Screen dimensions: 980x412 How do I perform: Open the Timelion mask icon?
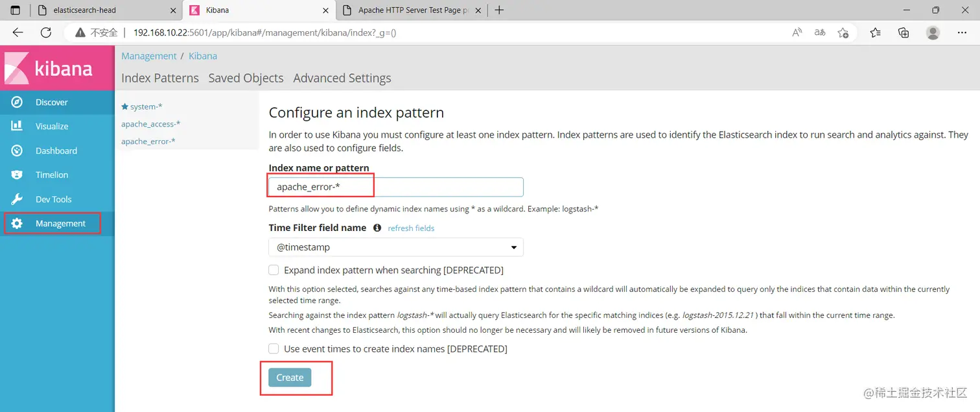tap(17, 175)
